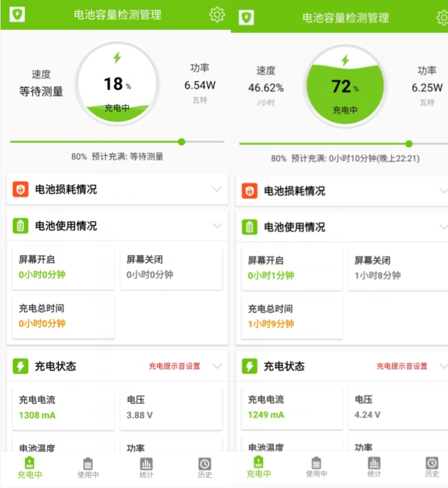Tap 充电状态 lightning icon on the 18% screen
The width and height of the screenshot is (448, 488).
(x=20, y=366)
